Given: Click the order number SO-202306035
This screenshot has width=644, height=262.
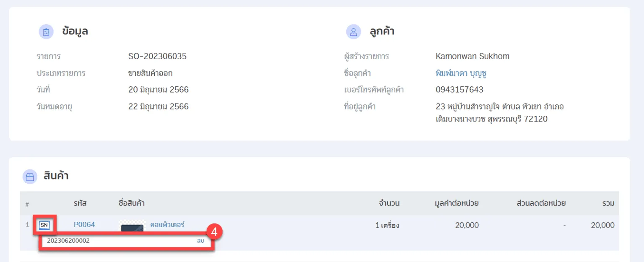Looking at the screenshot, I should tap(157, 56).
